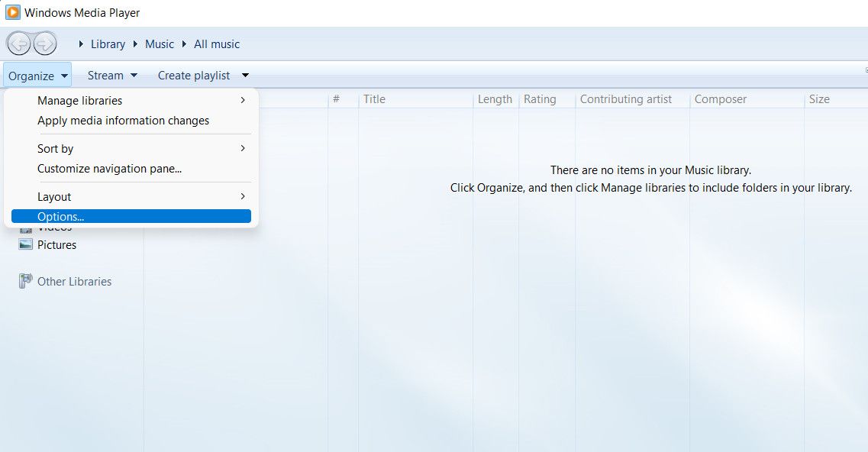Click All music in the breadcrumb path
The width and height of the screenshot is (868, 452).
click(217, 44)
